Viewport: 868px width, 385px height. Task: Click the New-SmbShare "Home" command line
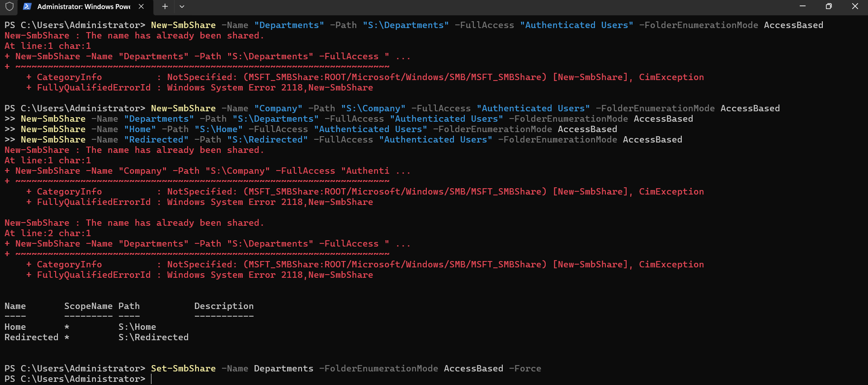(x=319, y=129)
